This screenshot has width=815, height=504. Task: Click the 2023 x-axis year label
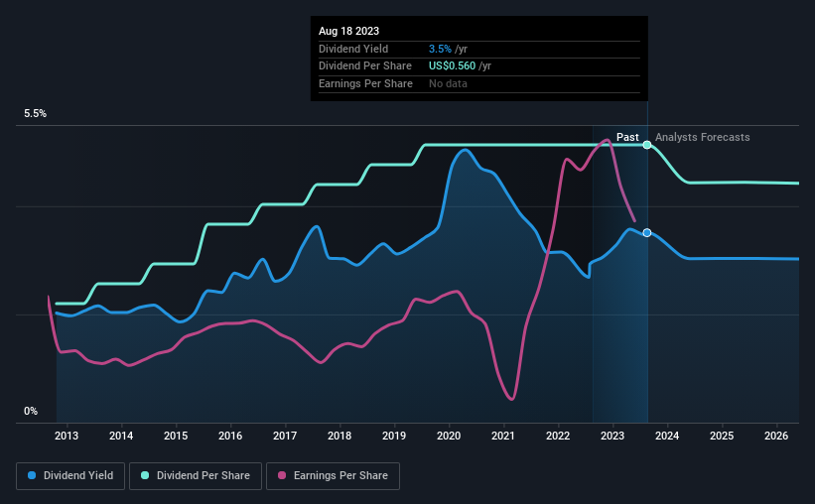tap(612, 436)
